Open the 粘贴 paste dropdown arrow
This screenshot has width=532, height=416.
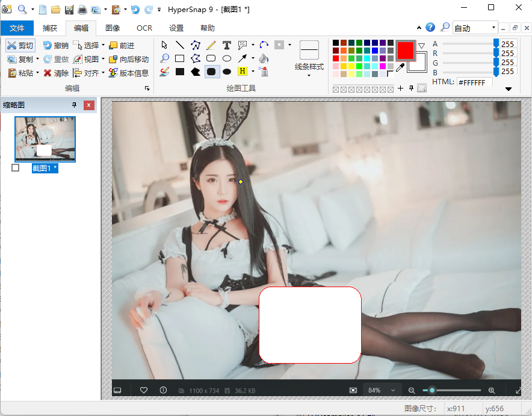37,72
